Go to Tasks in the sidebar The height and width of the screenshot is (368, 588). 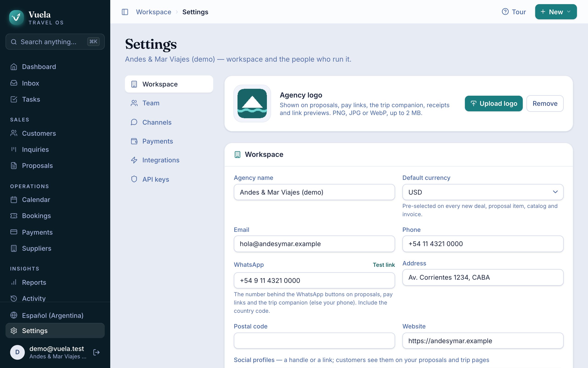pos(55,99)
